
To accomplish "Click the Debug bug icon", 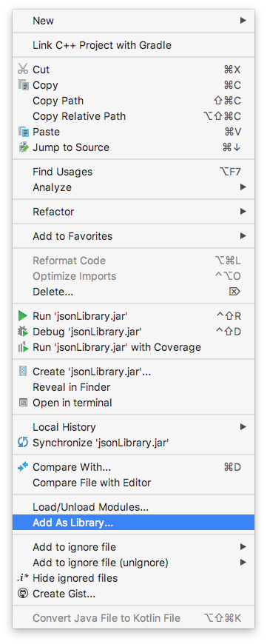I will coord(23,332).
